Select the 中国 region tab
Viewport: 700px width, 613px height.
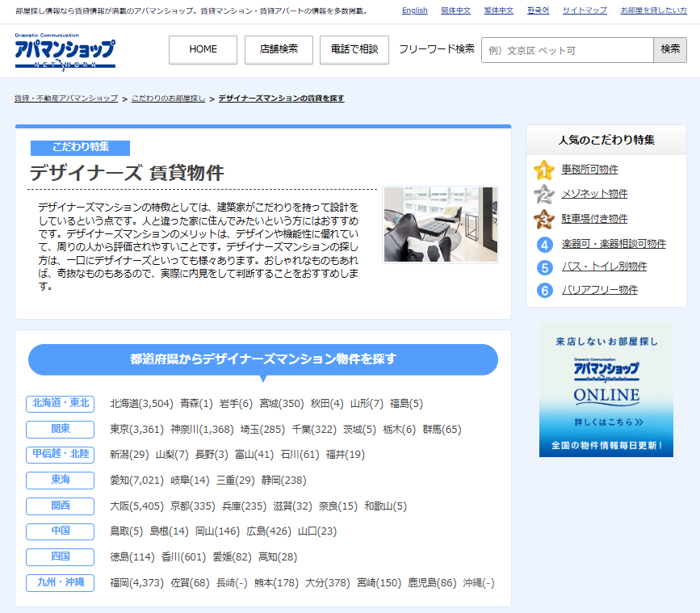coord(61,531)
